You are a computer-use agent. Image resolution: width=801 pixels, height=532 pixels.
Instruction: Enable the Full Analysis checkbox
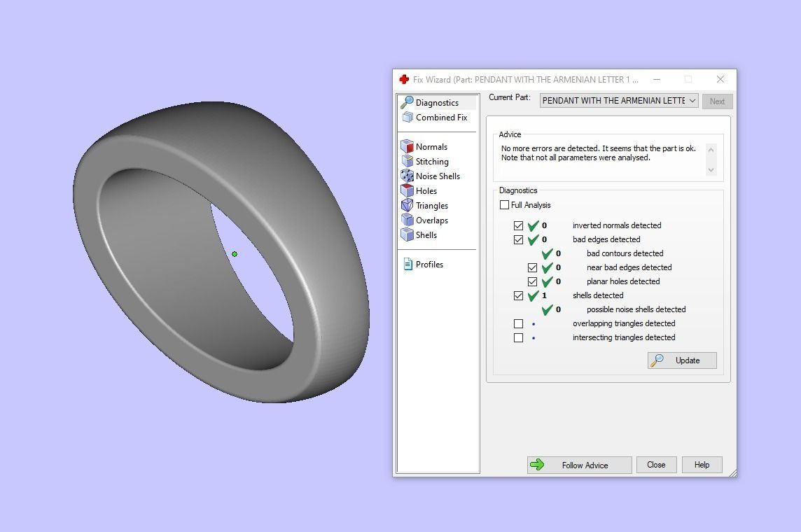pyautogui.click(x=504, y=204)
